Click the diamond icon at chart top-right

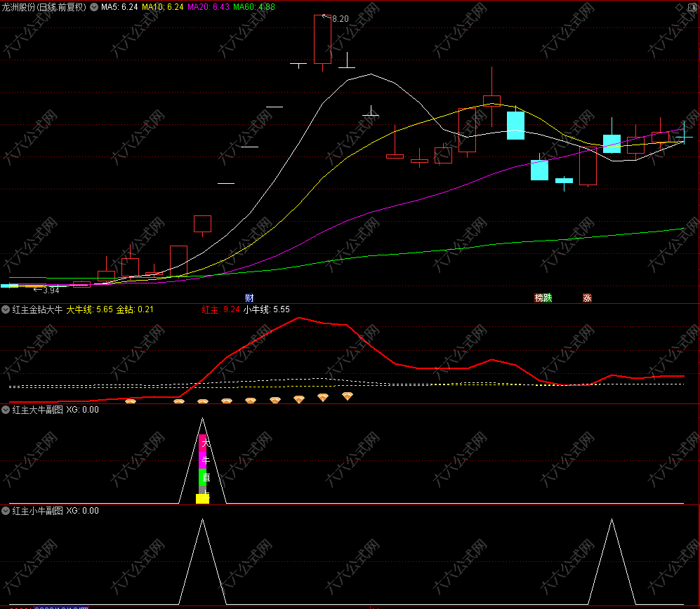(x=679, y=7)
